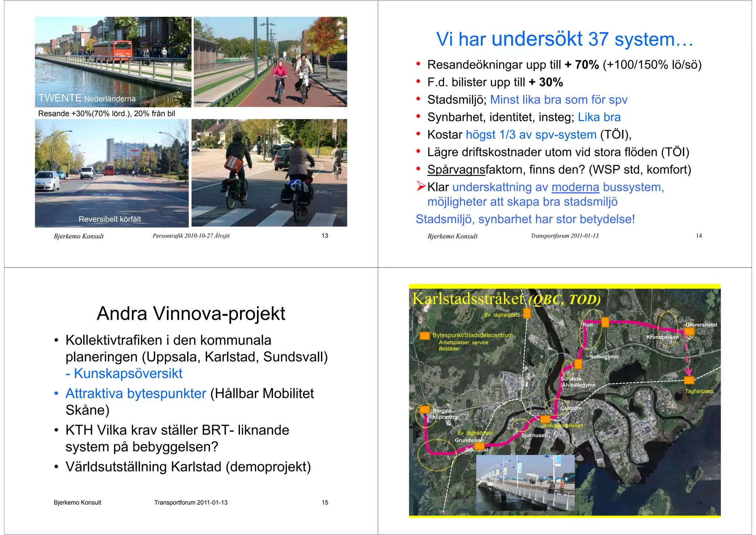Click the blue text 'Attraktiva bytespunkter'

tap(136, 393)
